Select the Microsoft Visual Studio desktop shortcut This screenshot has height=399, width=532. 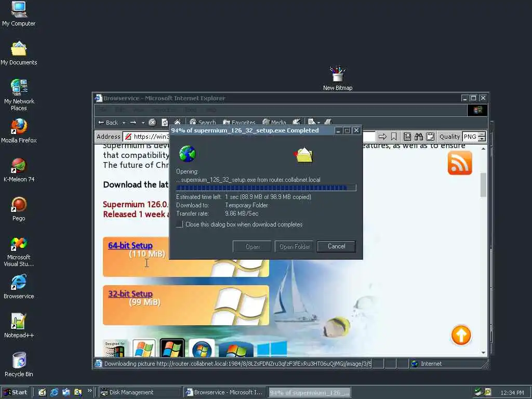pyautogui.click(x=19, y=251)
